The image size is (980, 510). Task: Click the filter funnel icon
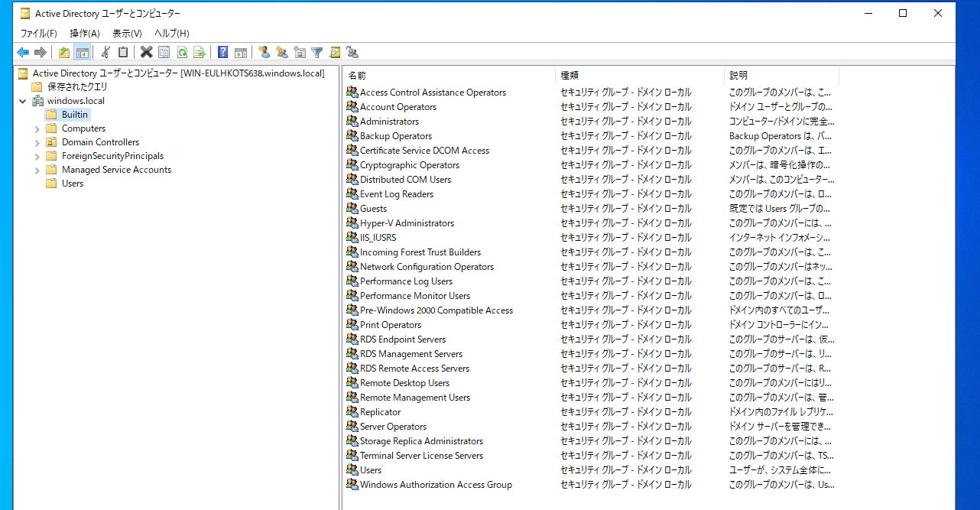pyautogui.click(x=316, y=52)
